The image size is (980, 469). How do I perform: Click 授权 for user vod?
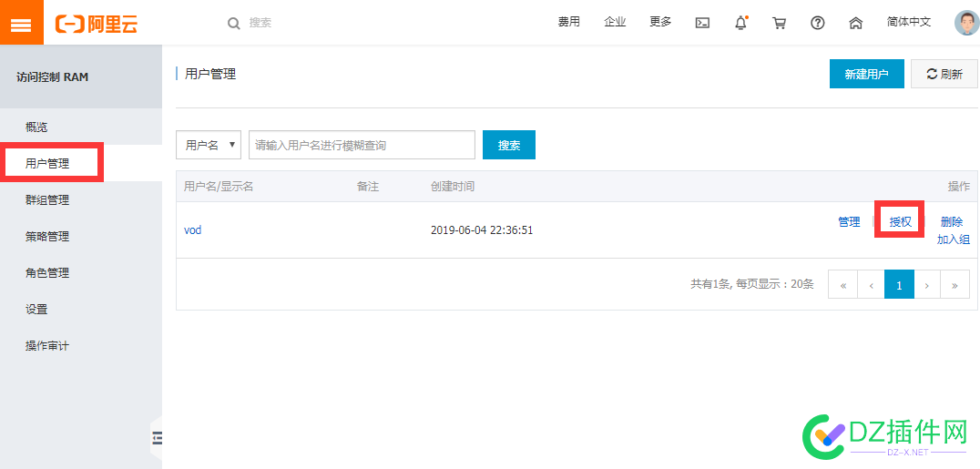pyautogui.click(x=900, y=222)
